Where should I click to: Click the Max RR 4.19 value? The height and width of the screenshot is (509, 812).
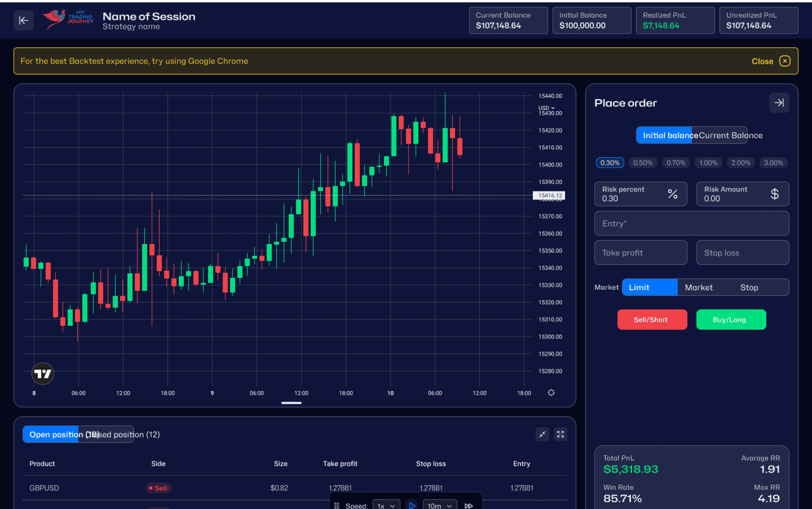[769, 498]
